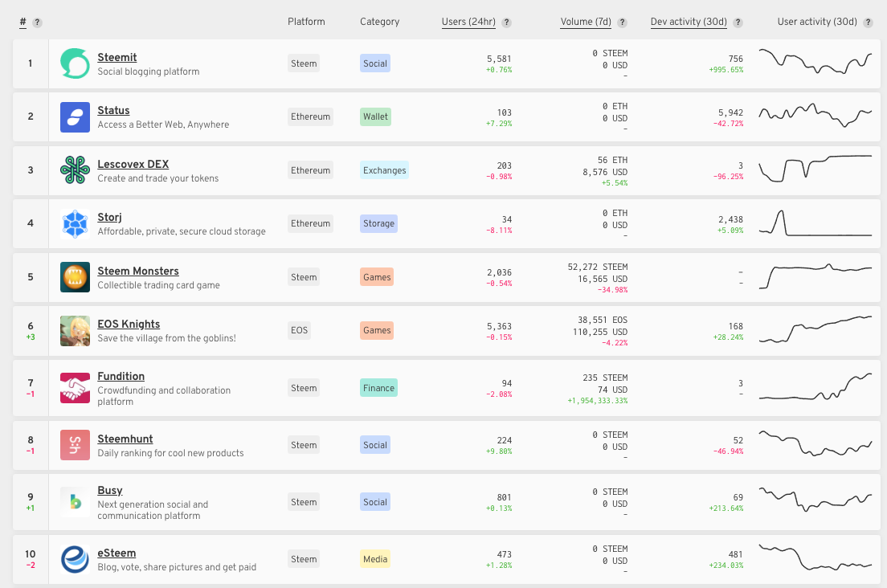
Task: Click the Steemhunt logo icon
Action: point(76,445)
